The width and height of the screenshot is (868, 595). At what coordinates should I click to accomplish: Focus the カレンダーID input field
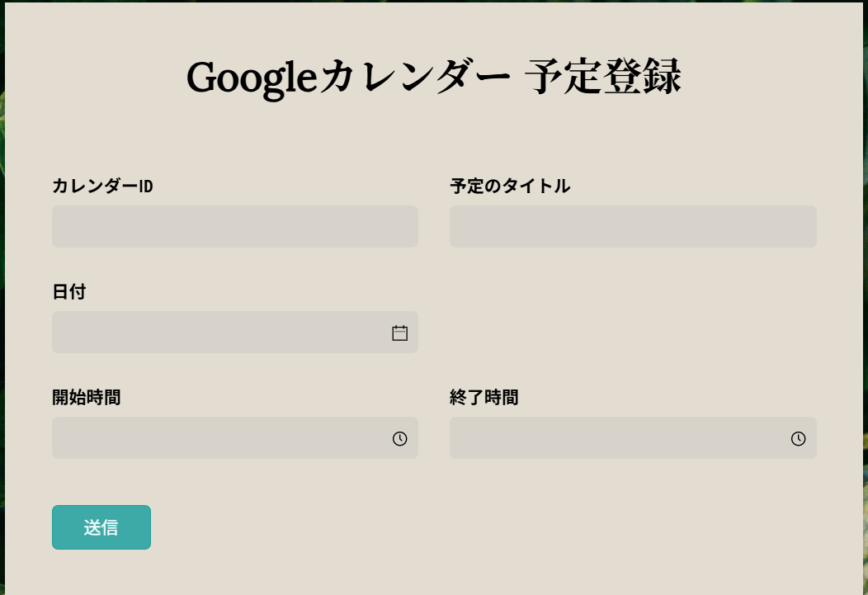point(235,226)
